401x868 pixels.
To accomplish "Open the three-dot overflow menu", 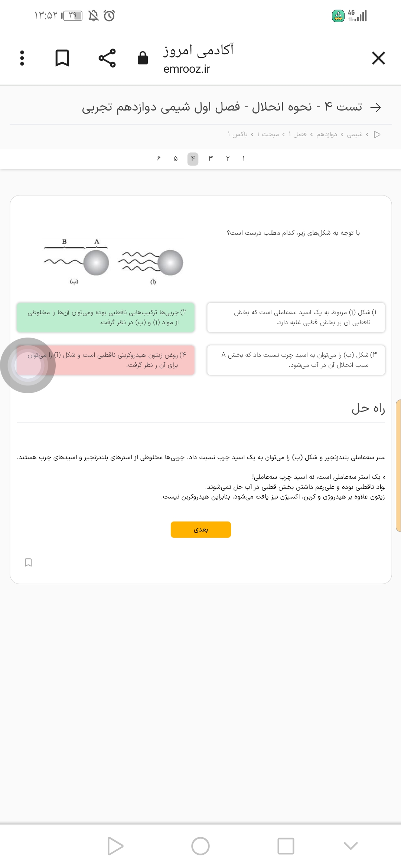I will click(22, 58).
